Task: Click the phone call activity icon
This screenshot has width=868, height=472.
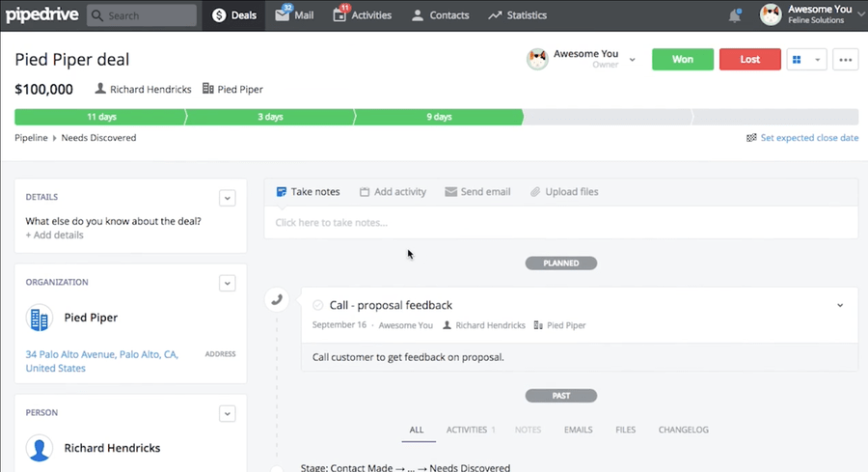Action: [x=277, y=300]
